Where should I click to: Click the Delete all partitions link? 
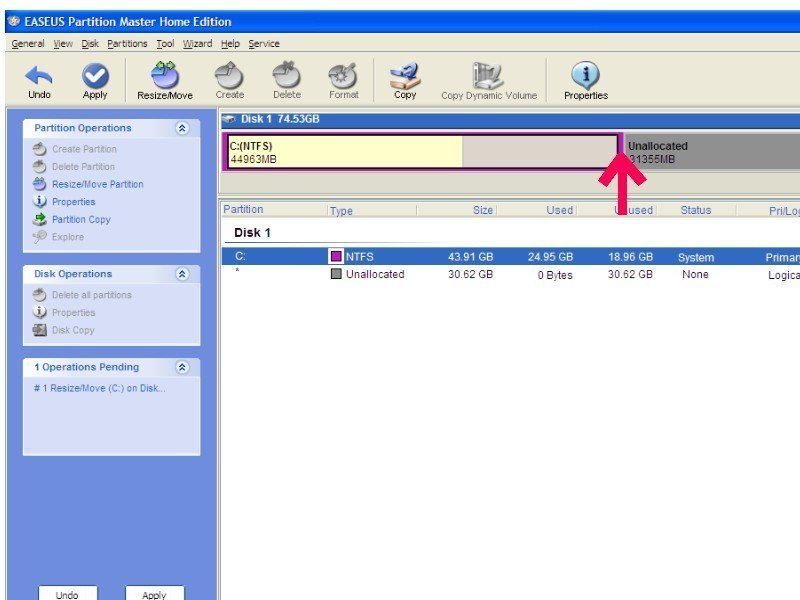(x=91, y=295)
